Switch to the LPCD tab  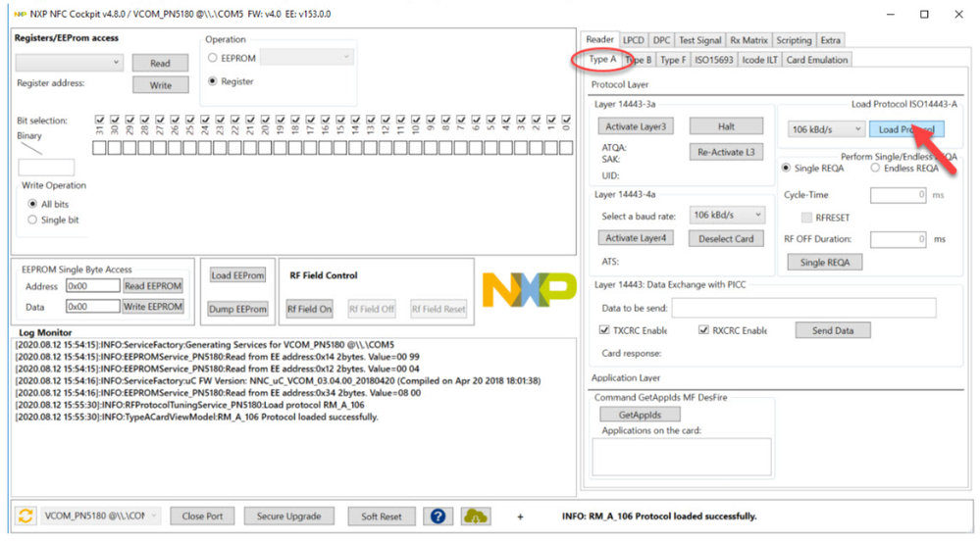click(633, 40)
